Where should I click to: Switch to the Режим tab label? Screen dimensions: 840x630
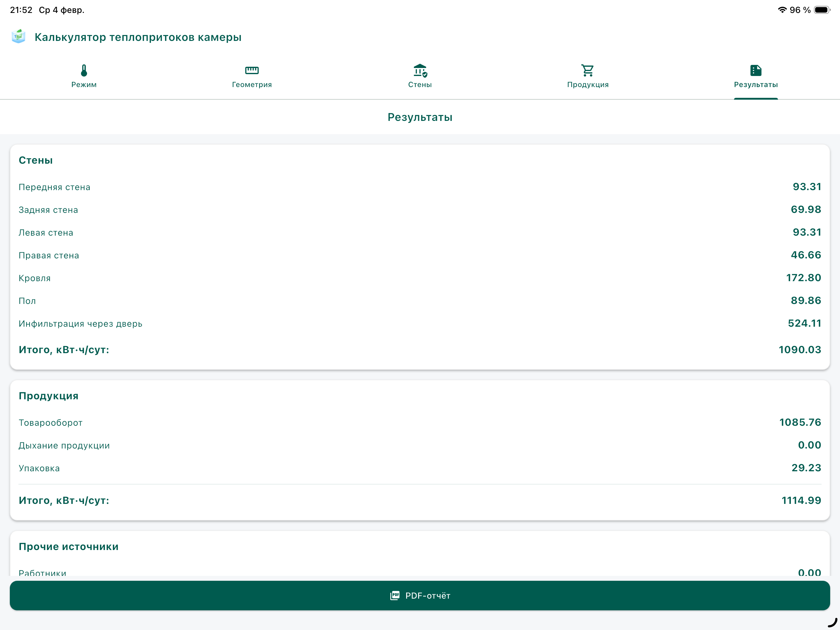(84, 85)
